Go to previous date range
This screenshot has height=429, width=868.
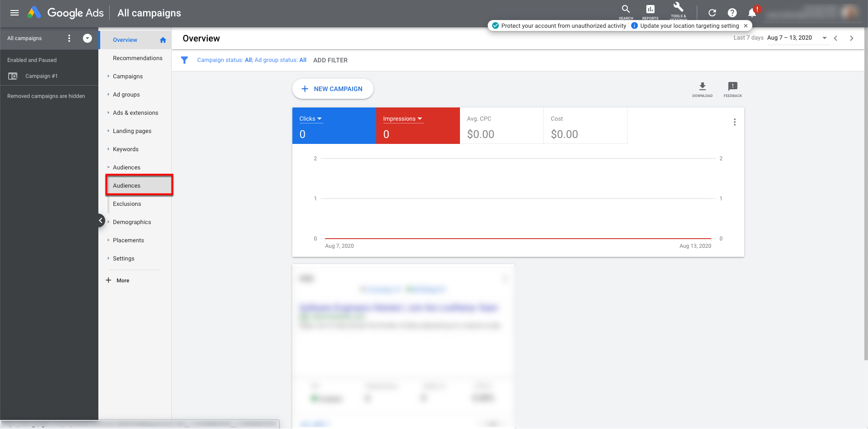[x=836, y=38]
